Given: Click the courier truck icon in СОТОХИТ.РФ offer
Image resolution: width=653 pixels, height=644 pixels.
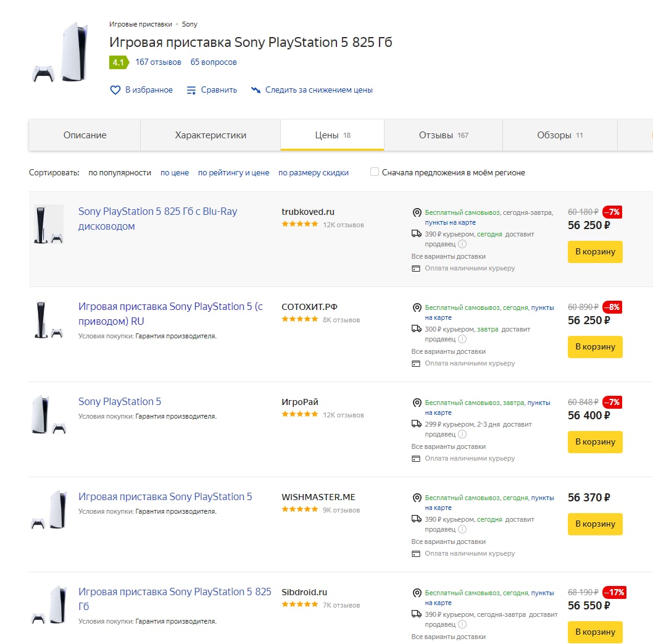Looking at the screenshot, I should [x=417, y=328].
